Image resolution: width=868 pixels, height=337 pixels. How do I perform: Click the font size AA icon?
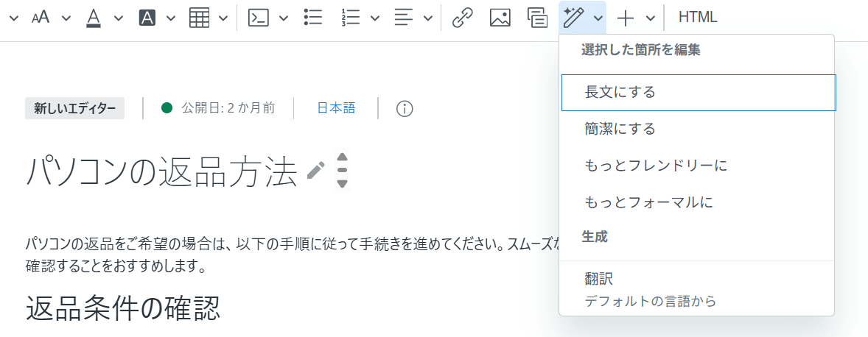[x=41, y=18]
